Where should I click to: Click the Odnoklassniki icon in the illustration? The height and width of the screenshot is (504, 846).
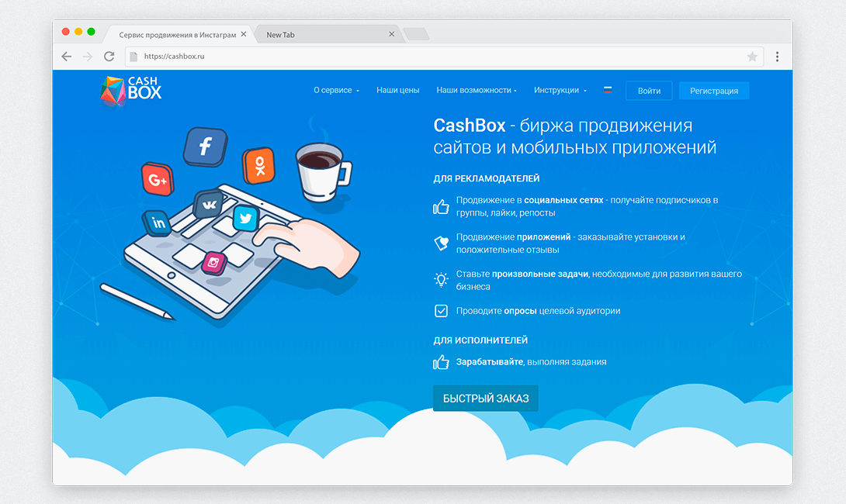(x=259, y=165)
